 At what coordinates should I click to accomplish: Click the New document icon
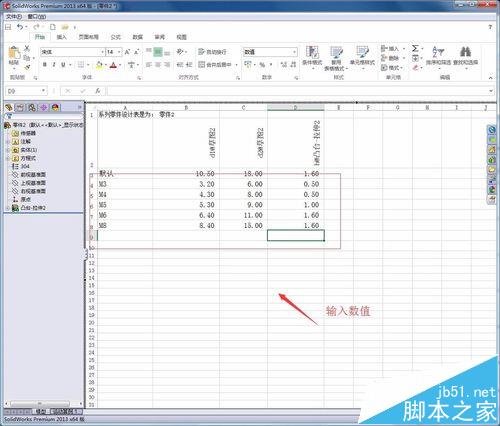[x=53, y=27]
